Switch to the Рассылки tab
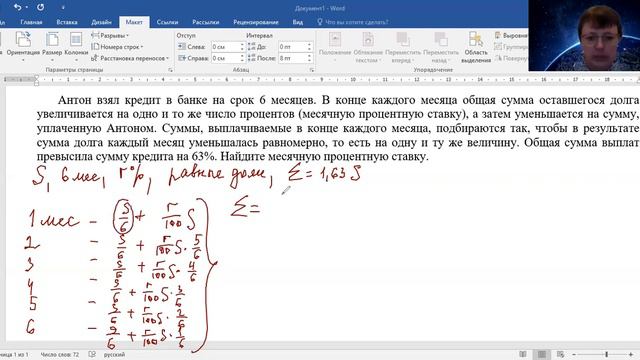Image resolution: width=640 pixels, height=360 pixels. [x=206, y=22]
